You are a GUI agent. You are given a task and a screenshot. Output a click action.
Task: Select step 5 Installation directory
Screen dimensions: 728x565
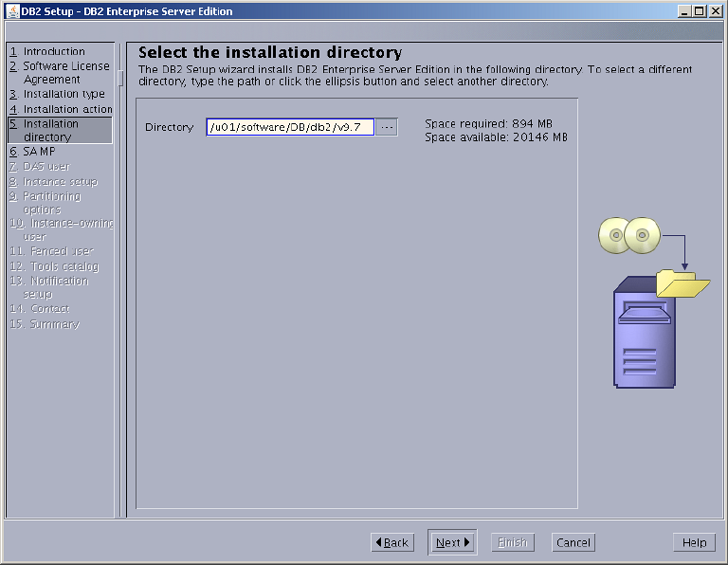point(60,130)
